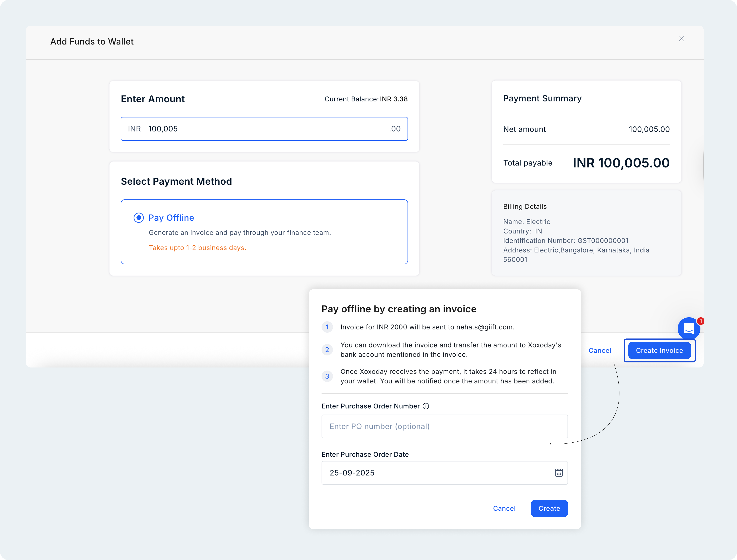Click the Billing Details heading
Viewport: 737px width, 560px height.
[x=525, y=207]
